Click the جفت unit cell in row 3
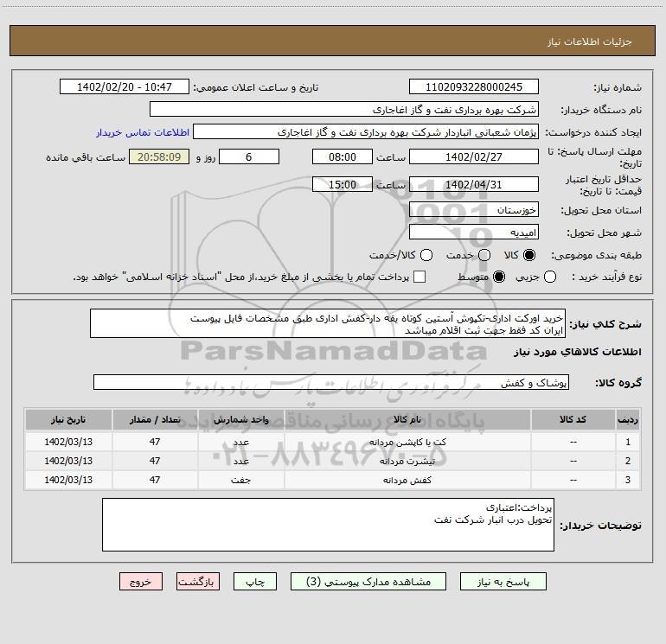666x644 pixels. [240, 480]
